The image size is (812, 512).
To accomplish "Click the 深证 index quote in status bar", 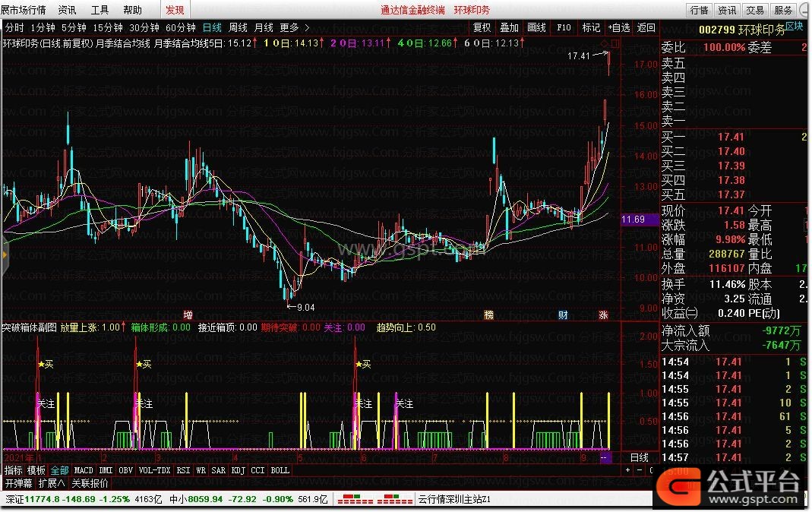I will point(84,500).
